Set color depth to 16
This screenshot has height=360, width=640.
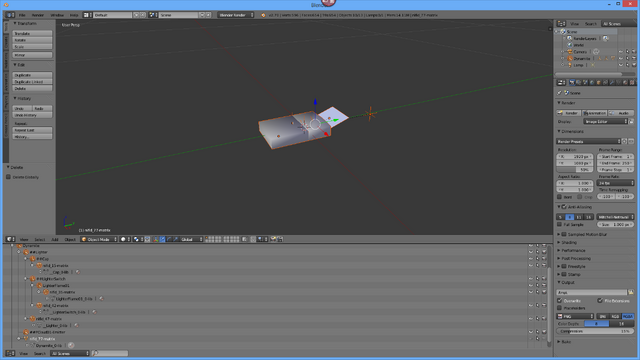click(622, 324)
